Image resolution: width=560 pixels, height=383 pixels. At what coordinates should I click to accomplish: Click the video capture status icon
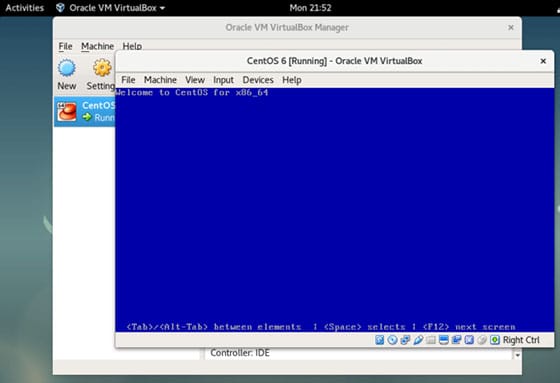[456, 340]
